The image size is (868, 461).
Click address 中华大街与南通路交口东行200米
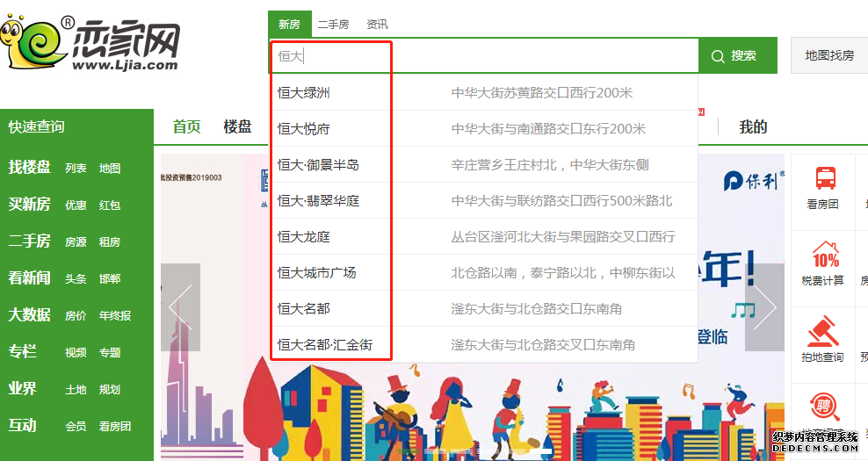(x=548, y=129)
